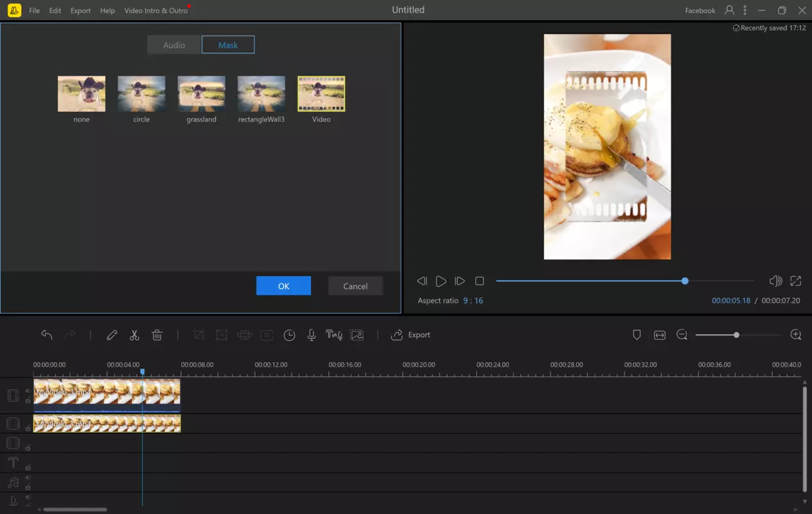This screenshot has width=812, height=514.
Task: Click the preview progress slider handle
Action: [685, 281]
